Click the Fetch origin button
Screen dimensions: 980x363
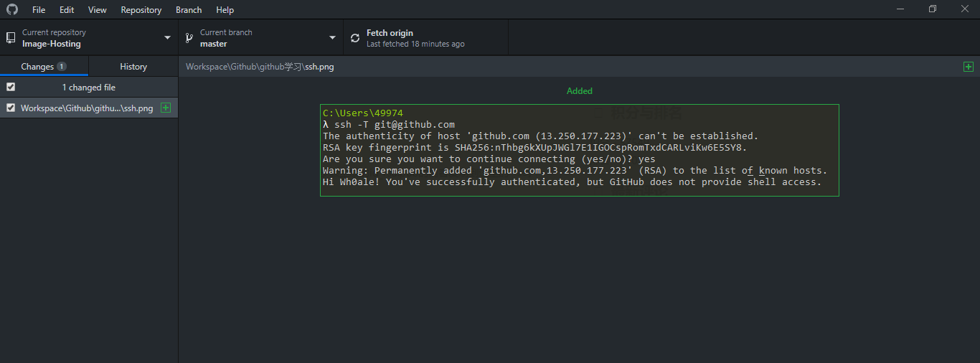click(426, 38)
